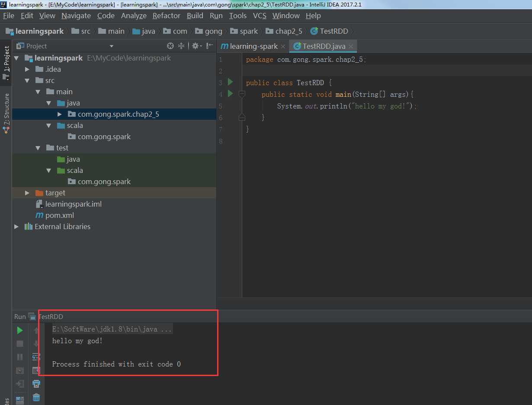Toggle Use Soft Wraps in console
The height and width of the screenshot is (405, 532).
tap(36, 357)
